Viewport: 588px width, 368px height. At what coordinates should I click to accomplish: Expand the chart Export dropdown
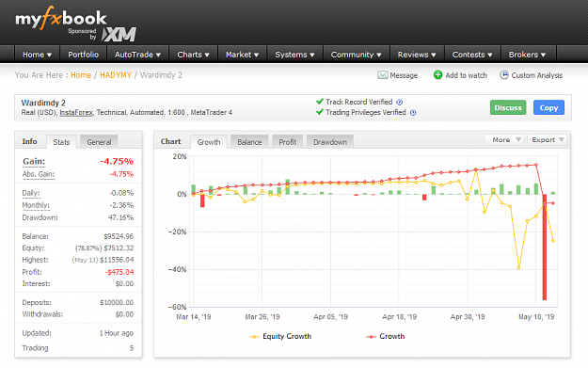[548, 140]
